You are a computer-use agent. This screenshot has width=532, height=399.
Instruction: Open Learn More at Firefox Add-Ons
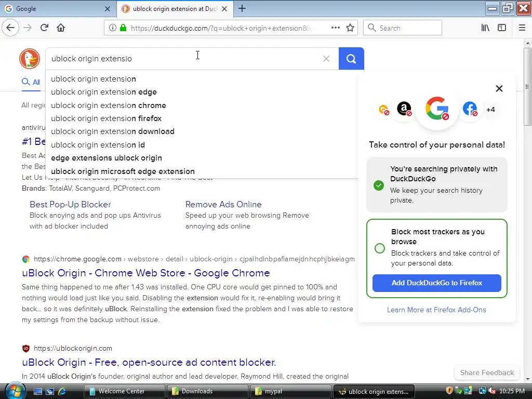coord(436,310)
